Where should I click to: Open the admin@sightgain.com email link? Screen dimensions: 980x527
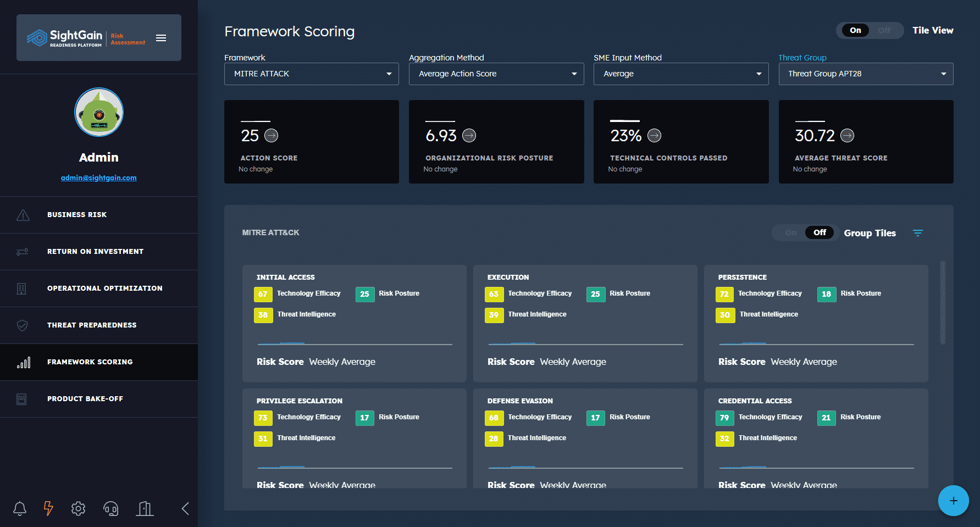click(x=99, y=177)
